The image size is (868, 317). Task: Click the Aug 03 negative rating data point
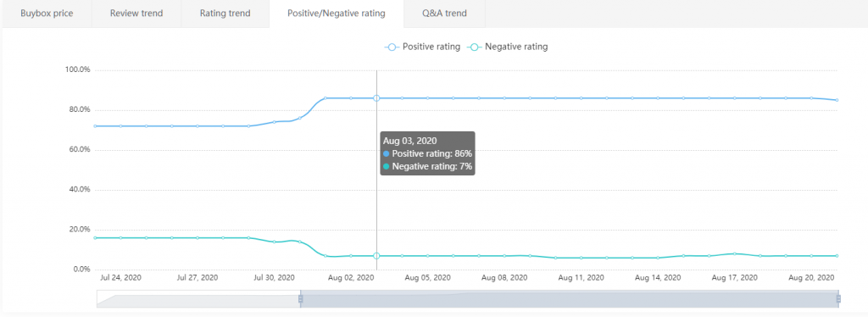pos(376,256)
